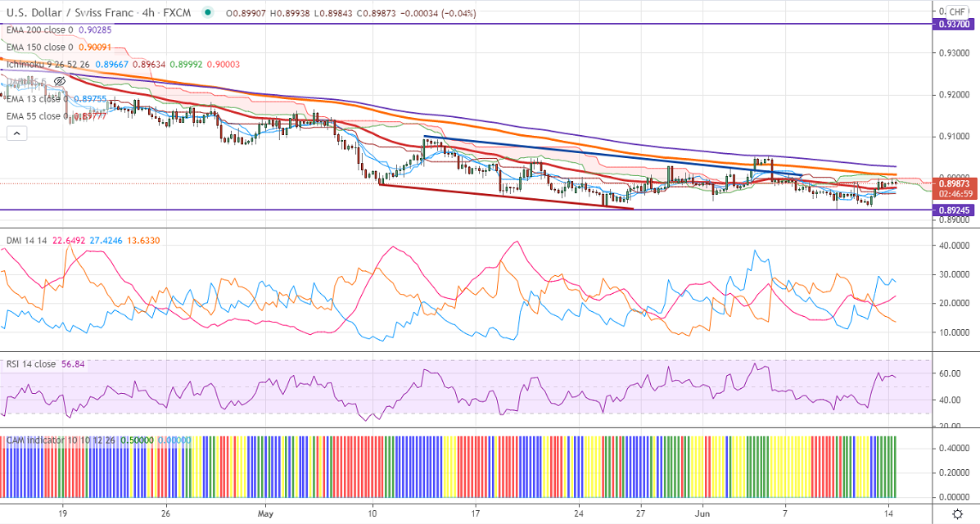Image resolution: width=980 pixels, height=524 pixels.
Task: Click the DMI value 27.4246
Action: pyautogui.click(x=107, y=240)
